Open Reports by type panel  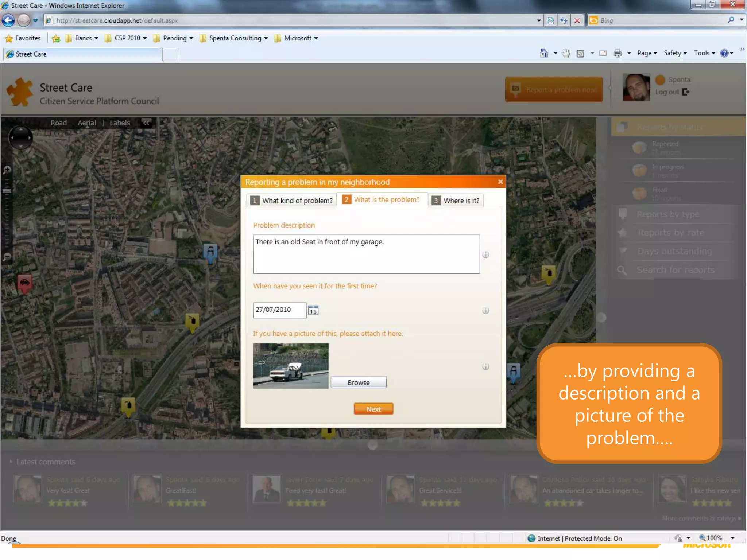(667, 214)
